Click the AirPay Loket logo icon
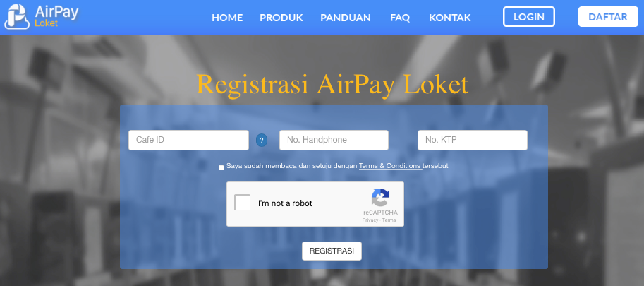The height and width of the screenshot is (286, 644). coord(17,16)
